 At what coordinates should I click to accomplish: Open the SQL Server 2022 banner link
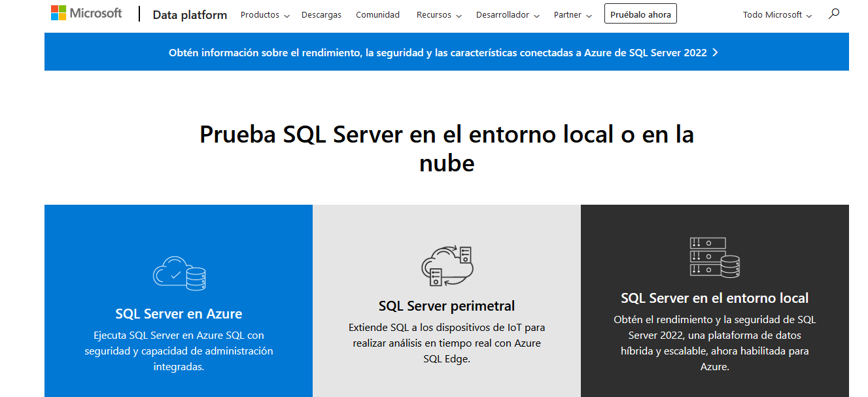pos(443,53)
